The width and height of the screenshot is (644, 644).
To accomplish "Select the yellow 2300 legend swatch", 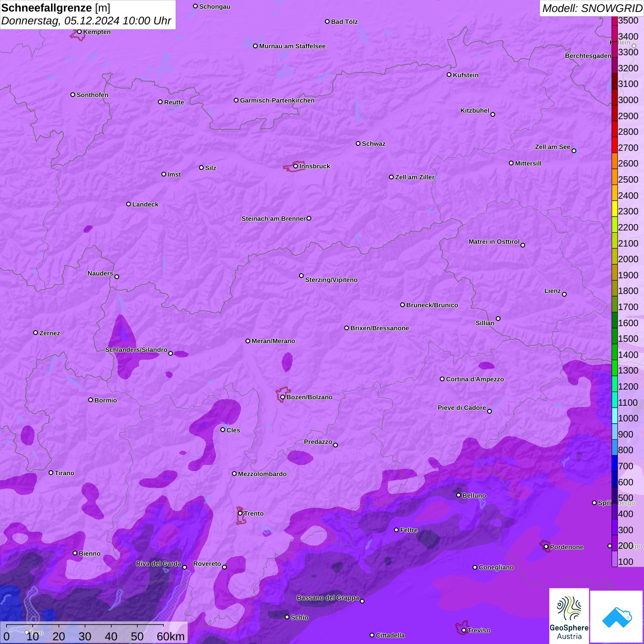I will pos(615,209).
